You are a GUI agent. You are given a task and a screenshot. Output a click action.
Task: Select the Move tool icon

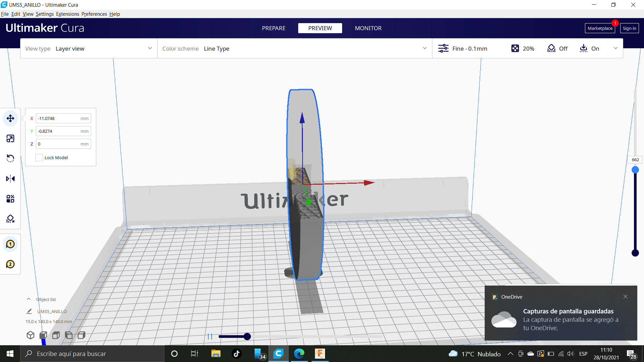pos(10,118)
